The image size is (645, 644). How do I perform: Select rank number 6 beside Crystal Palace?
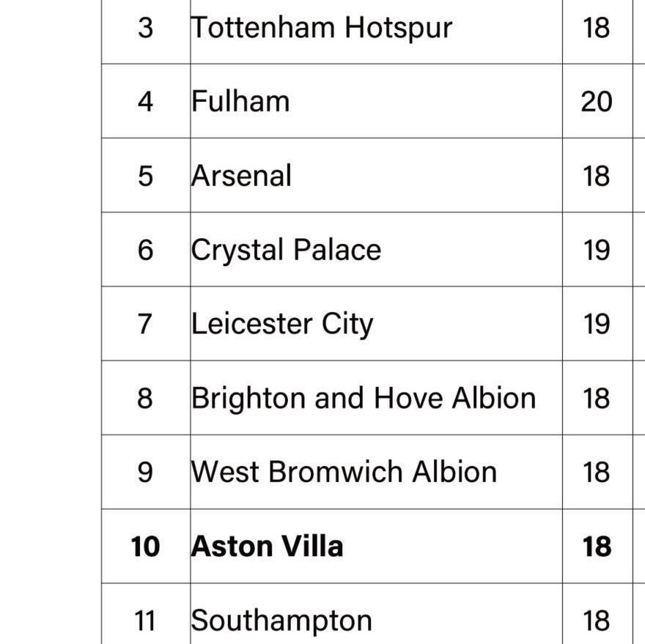tap(145, 250)
